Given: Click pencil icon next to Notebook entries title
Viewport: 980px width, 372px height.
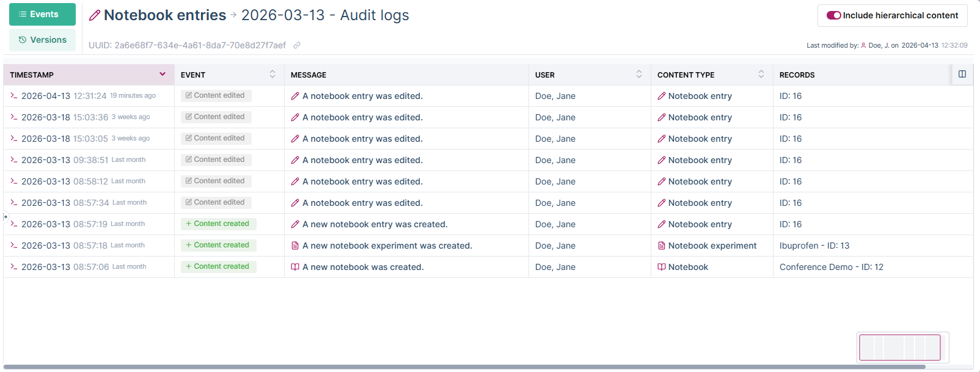Looking at the screenshot, I should coord(95,16).
